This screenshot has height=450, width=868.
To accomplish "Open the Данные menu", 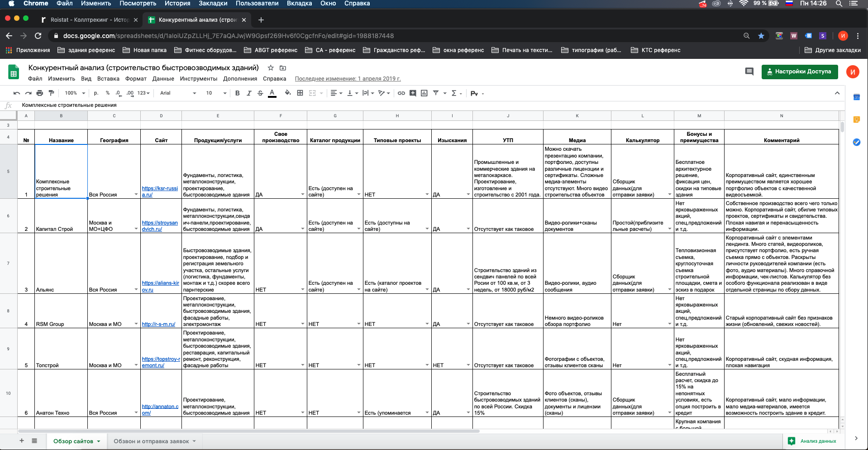I will pyautogui.click(x=163, y=79).
